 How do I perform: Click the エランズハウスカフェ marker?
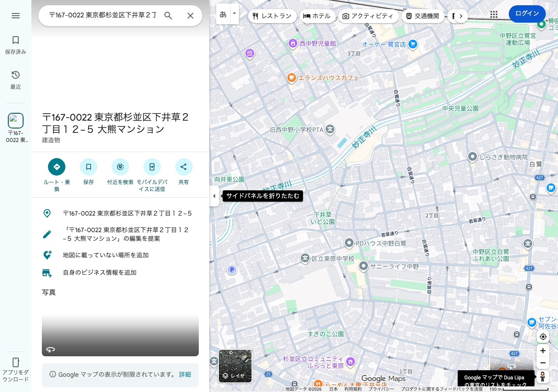292,78
